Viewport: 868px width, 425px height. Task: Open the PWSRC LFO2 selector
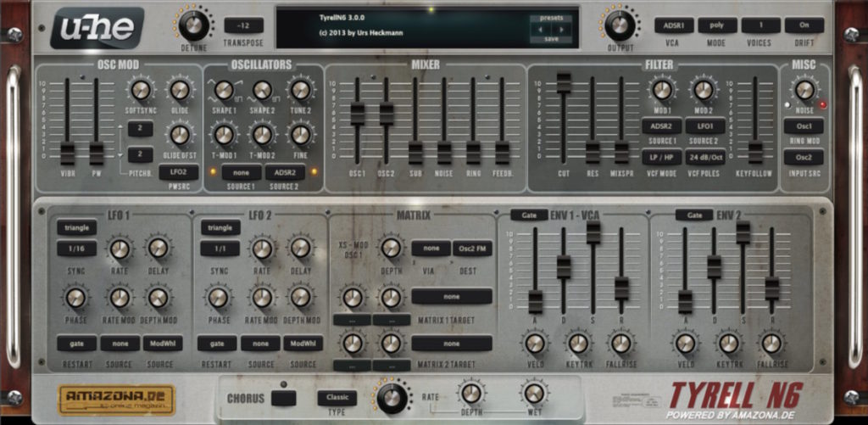179,172
